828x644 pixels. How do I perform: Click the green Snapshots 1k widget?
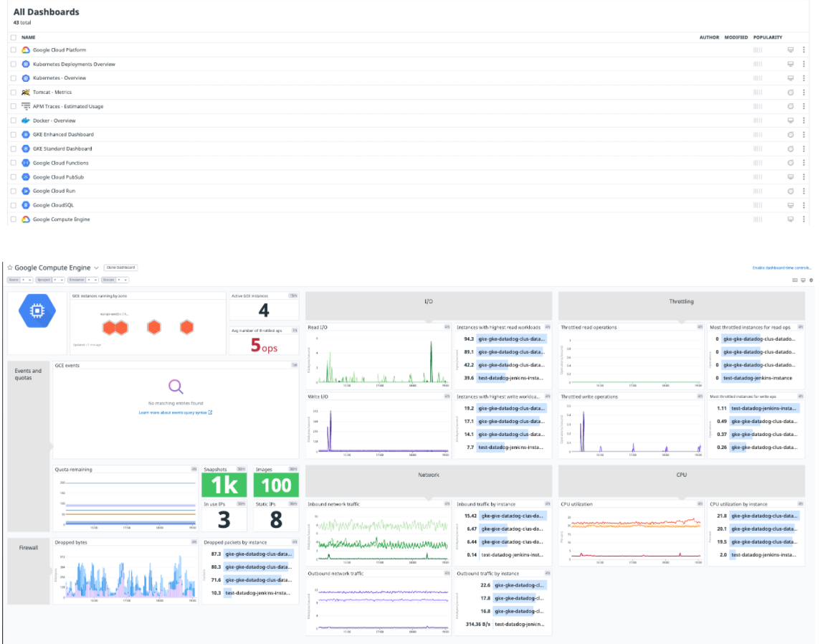coord(224,485)
